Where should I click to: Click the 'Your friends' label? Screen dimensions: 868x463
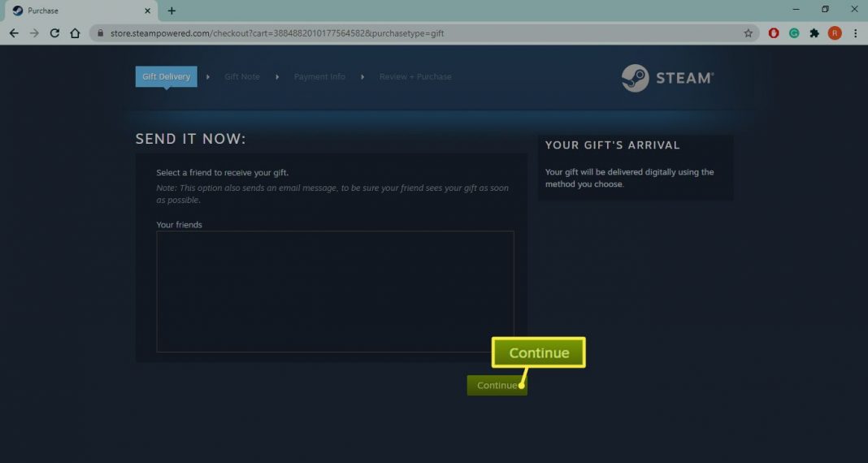180,224
